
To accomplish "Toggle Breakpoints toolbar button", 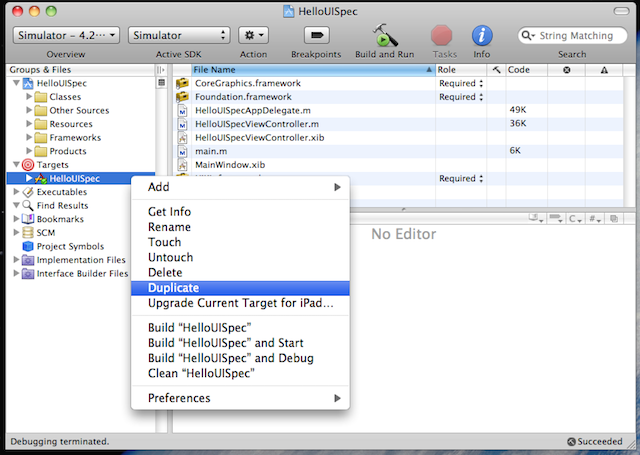I will pyautogui.click(x=317, y=36).
